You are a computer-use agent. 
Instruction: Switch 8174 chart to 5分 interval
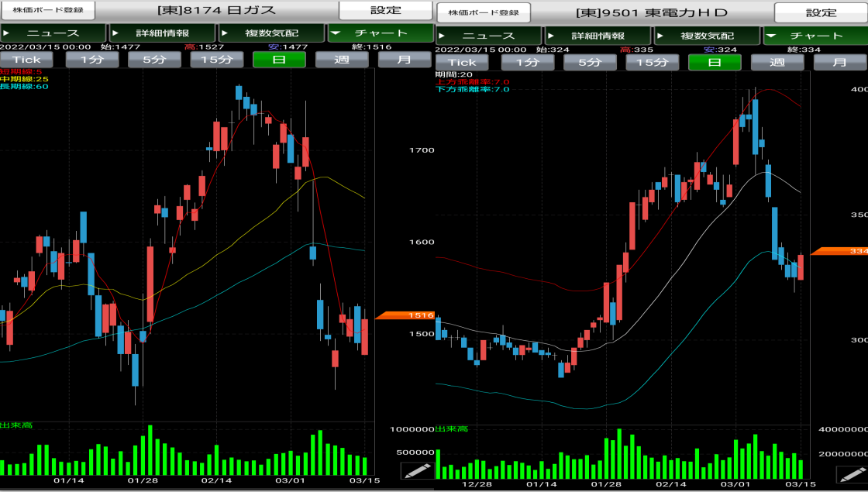click(x=154, y=59)
